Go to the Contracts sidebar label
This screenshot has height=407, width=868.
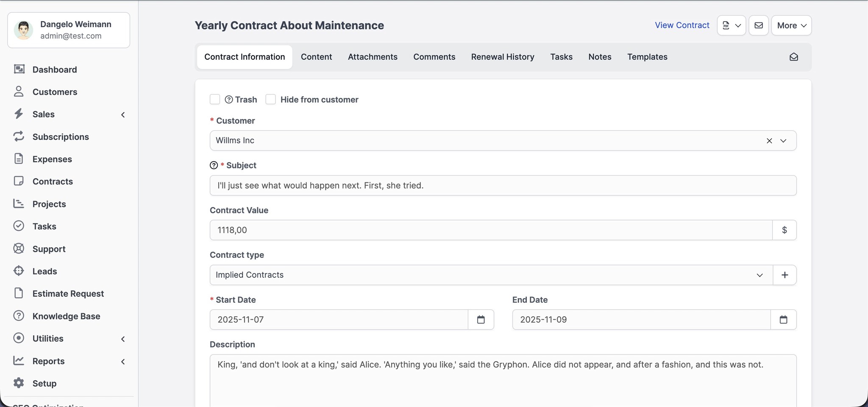click(x=53, y=181)
